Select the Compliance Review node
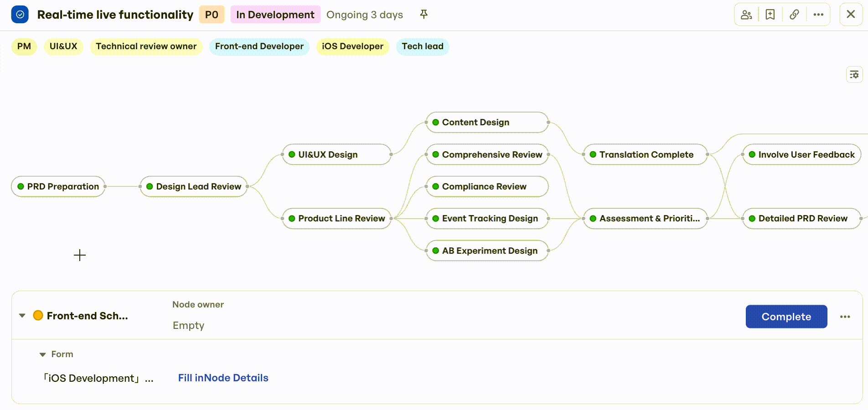The width and height of the screenshot is (868, 410). (487, 187)
